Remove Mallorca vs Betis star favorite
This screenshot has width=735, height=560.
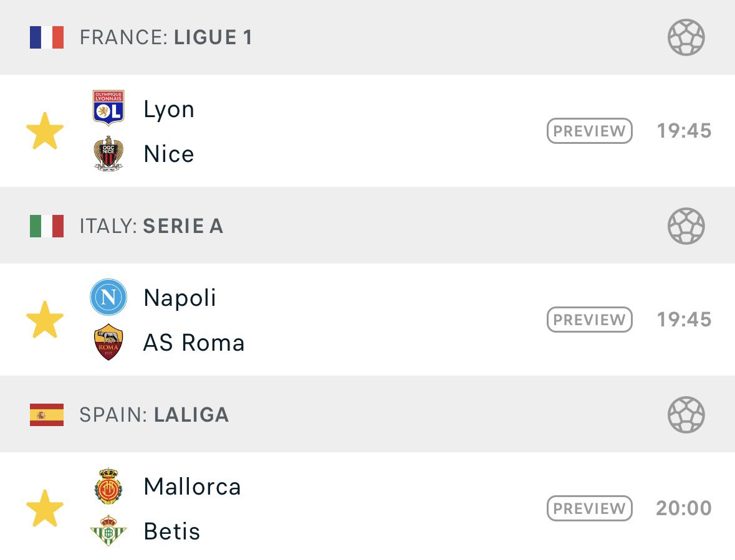point(45,508)
